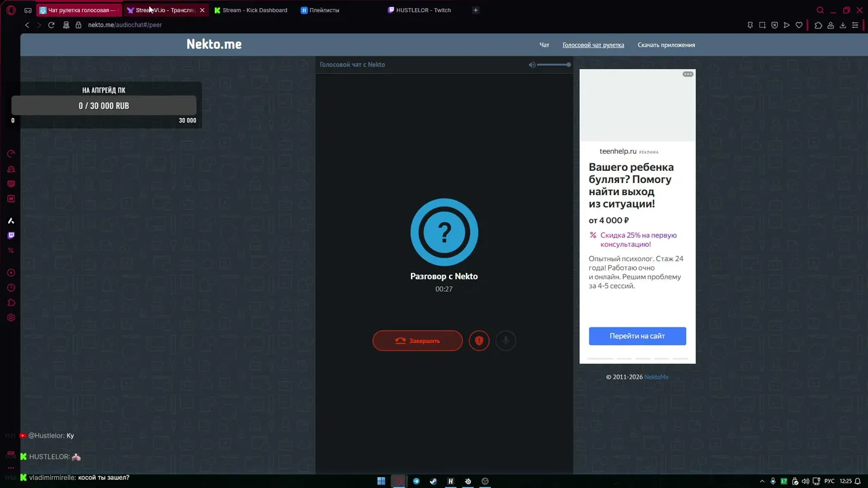Open the easy setup sliders icon
The width and height of the screenshot is (868, 488).
[856, 25]
